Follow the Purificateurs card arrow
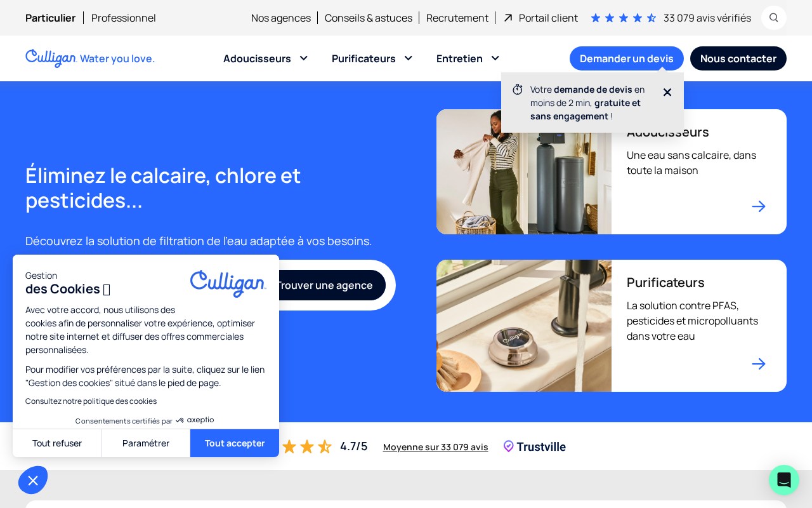Viewport: 812px width, 508px height. point(759,364)
